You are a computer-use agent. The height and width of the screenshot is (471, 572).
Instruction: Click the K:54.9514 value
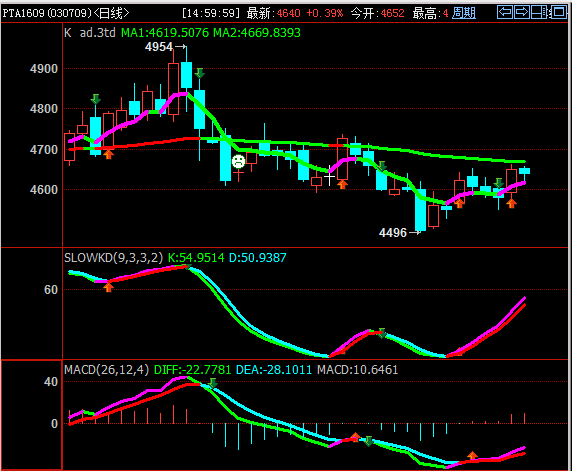pyautogui.click(x=196, y=258)
